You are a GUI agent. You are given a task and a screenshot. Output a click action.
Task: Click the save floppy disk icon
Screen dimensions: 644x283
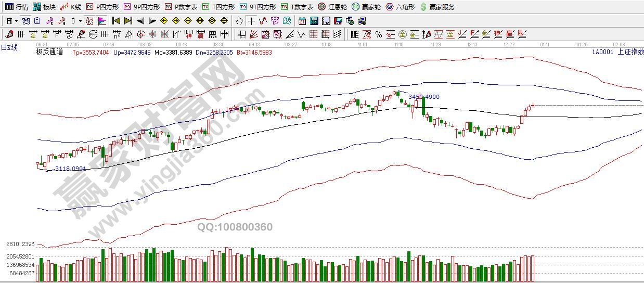(x=338, y=21)
